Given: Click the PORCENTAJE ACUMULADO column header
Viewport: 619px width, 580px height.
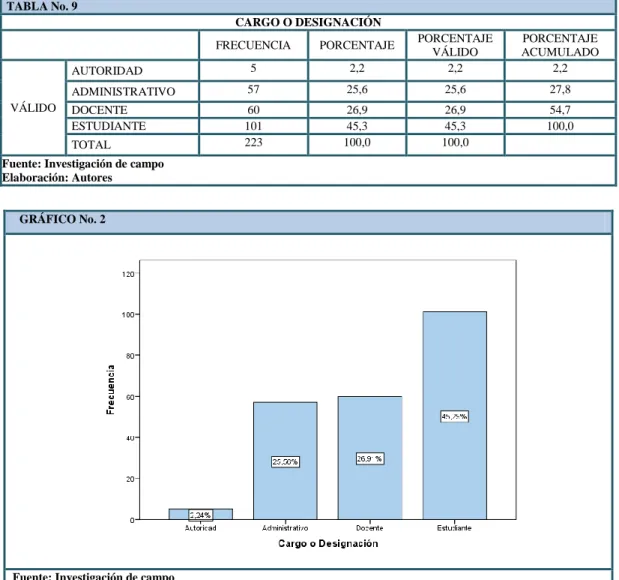Looking at the screenshot, I should (x=560, y=45).
